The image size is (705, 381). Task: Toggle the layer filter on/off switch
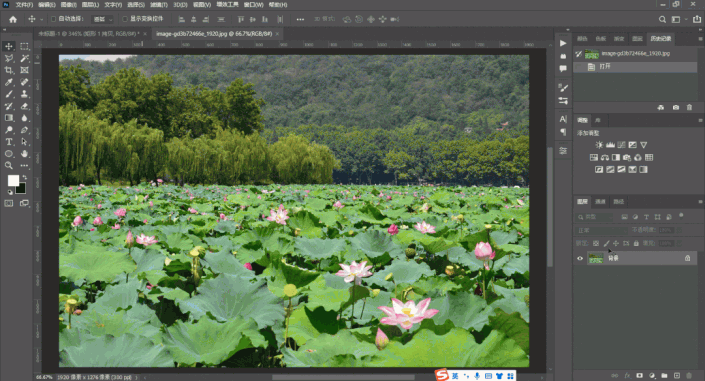pos(681,216)
